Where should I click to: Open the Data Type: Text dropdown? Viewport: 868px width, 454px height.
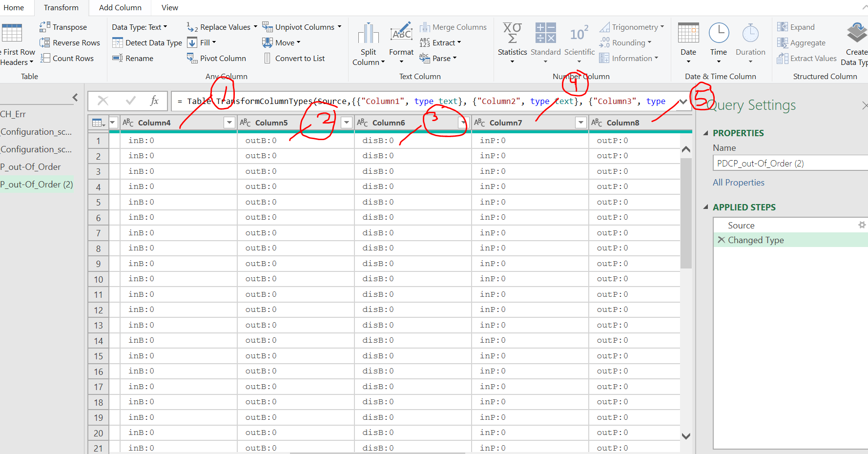(140, 27)
